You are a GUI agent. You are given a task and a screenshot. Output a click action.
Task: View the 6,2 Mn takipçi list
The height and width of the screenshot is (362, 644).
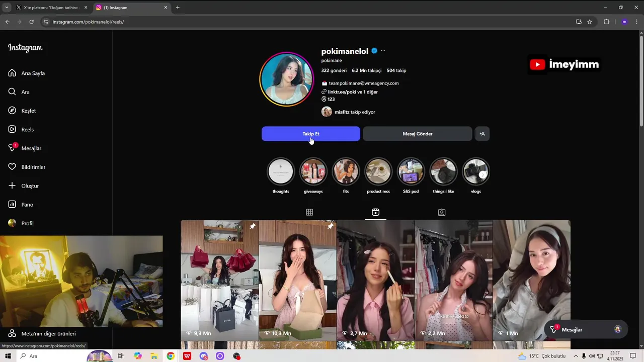coord(366,70)
